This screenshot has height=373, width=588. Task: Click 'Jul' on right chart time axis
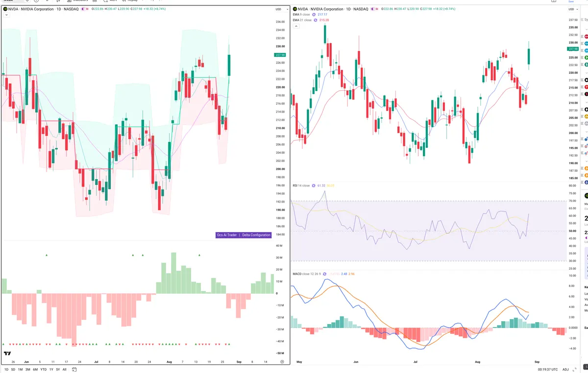pos(416,361)
